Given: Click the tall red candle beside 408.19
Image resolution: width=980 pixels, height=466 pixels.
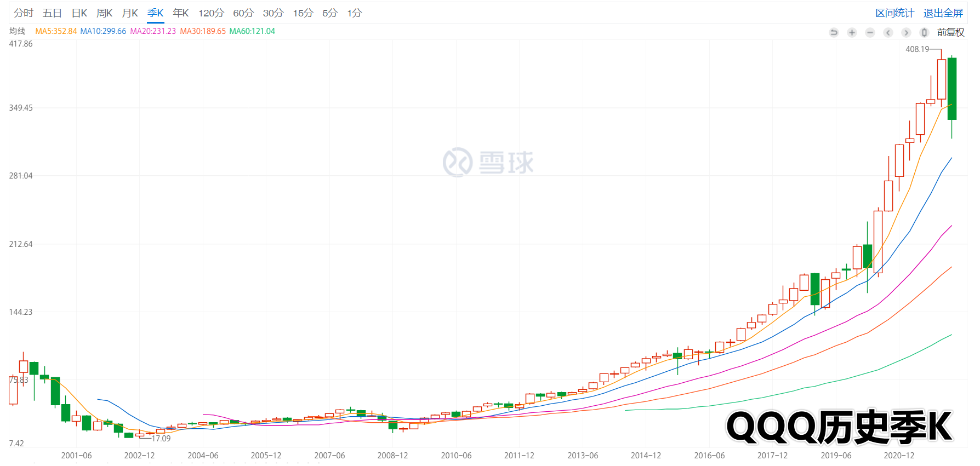Looking at the screenshot, I should pyautogui.click(x=942, y=79).
